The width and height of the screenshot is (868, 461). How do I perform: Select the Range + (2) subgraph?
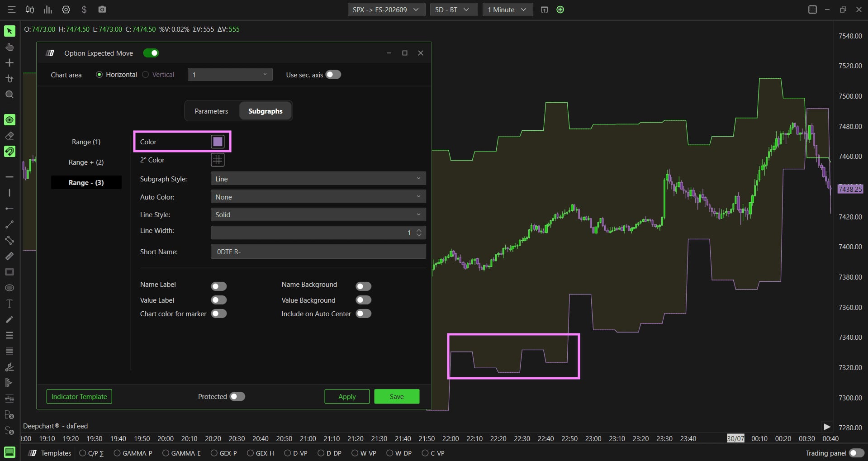click(86, 162)
